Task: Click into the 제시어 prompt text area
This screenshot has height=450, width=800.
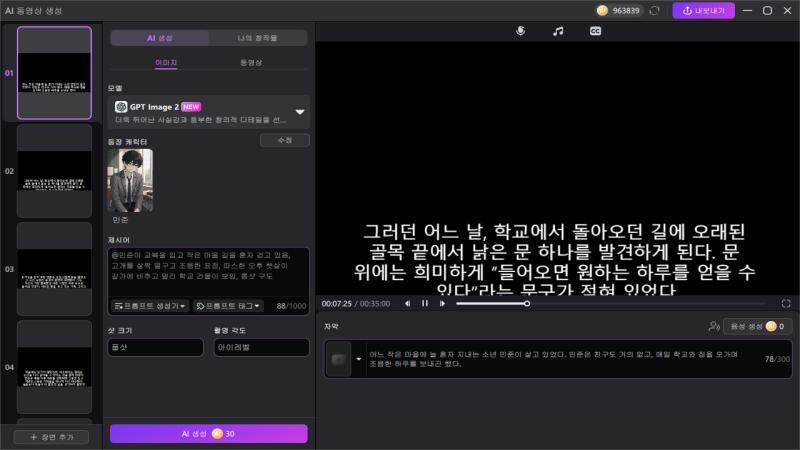Action: click(208, 272)
